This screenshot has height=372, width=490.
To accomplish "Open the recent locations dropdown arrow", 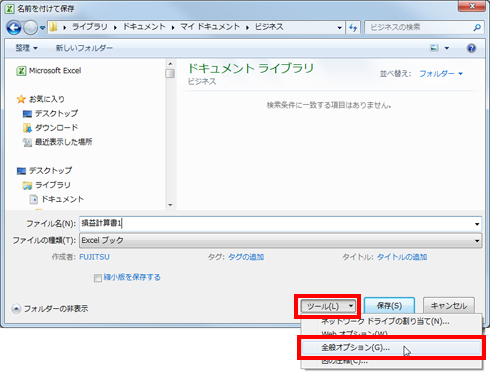I will point(42,28).
